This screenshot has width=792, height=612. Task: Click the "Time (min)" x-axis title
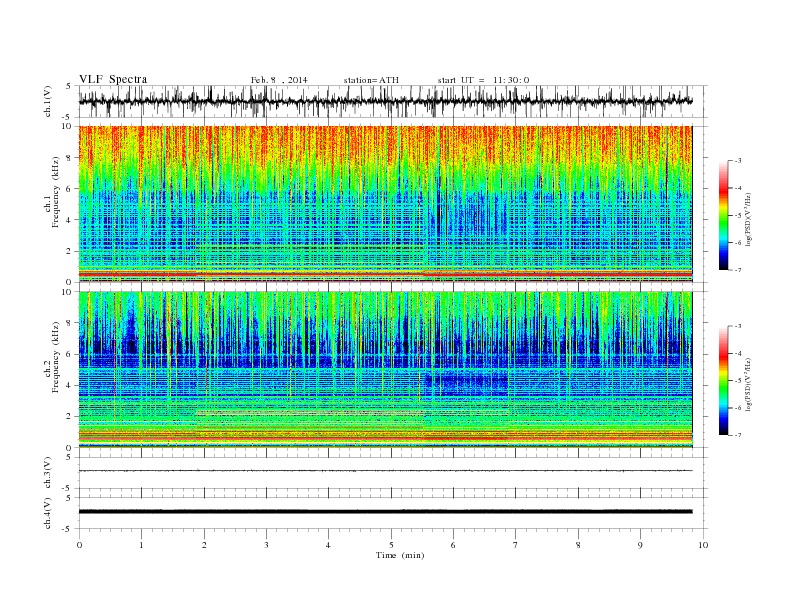tap(400, 555)
